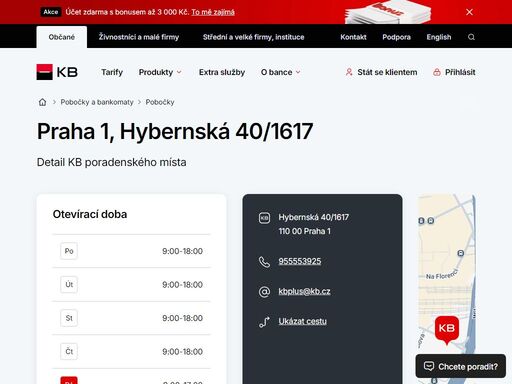Open Pobočky a bankomaty breadcrumb
This screenshot has height=384, width=512.
coord(97,102)
